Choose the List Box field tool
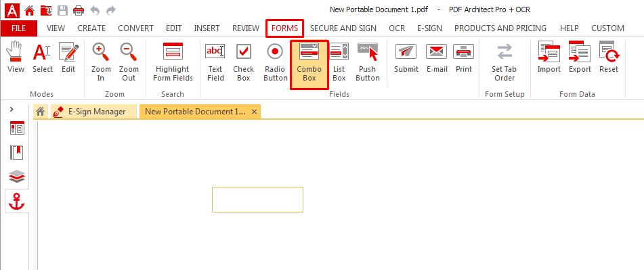The height and width of the screenshot is (270, 644). click(339, 62)
